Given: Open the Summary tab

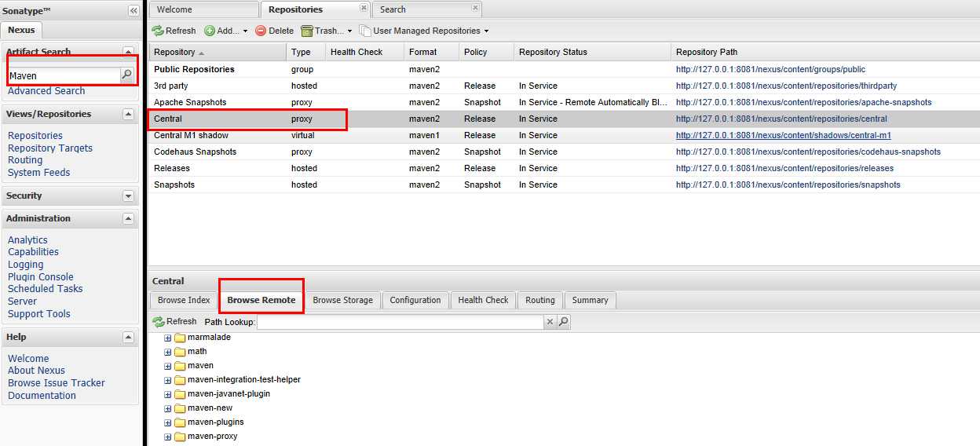Looking at the screenshot, I should pyautogui.click(x=590, y=300).
